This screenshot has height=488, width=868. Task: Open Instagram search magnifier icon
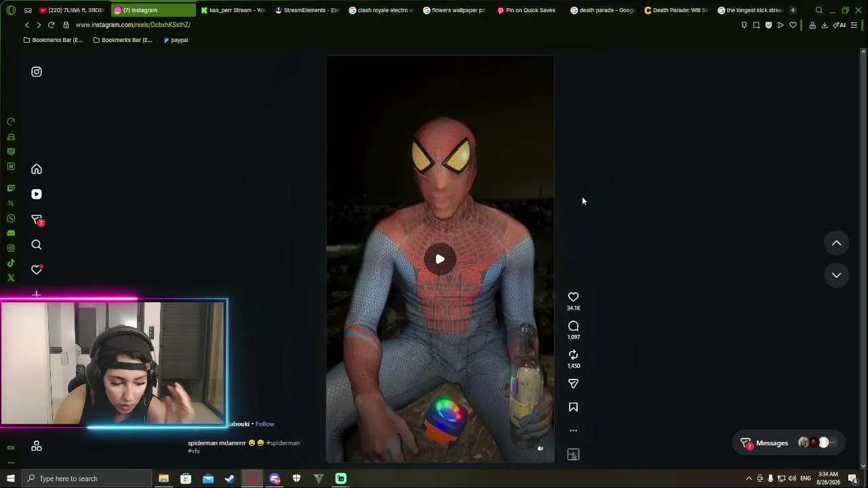tap(37, 245)
